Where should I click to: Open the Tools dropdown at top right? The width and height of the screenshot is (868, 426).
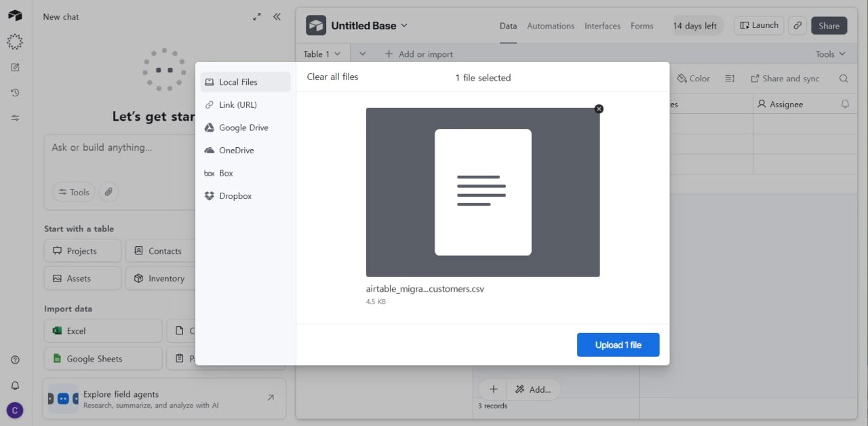tap(830, 54)
